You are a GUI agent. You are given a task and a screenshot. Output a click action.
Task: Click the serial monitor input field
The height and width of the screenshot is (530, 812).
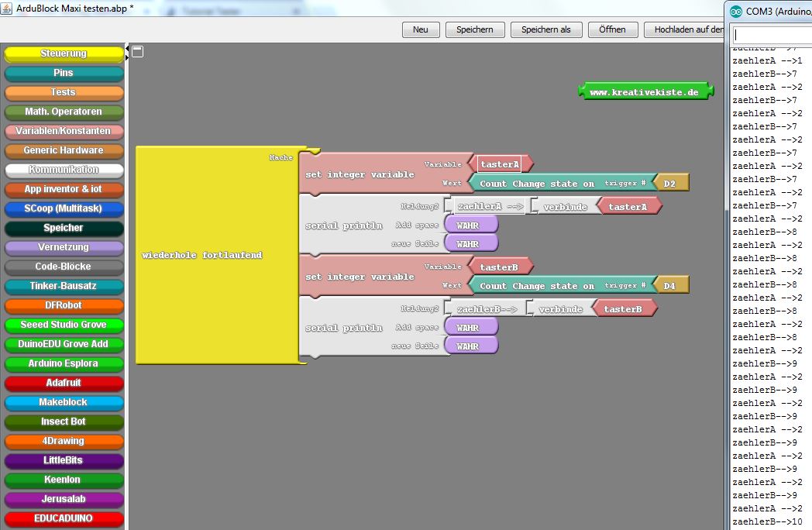770,35
